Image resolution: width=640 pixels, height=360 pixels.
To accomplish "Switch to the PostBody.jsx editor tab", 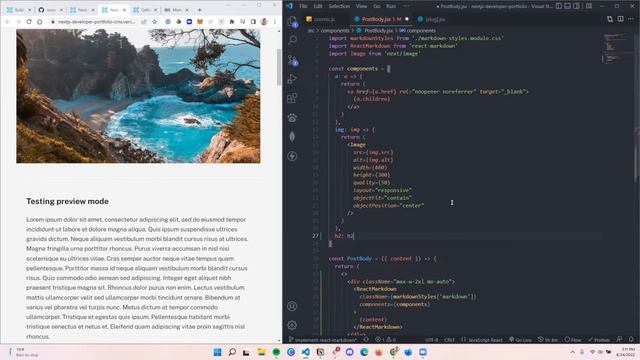I will point(381,19).
